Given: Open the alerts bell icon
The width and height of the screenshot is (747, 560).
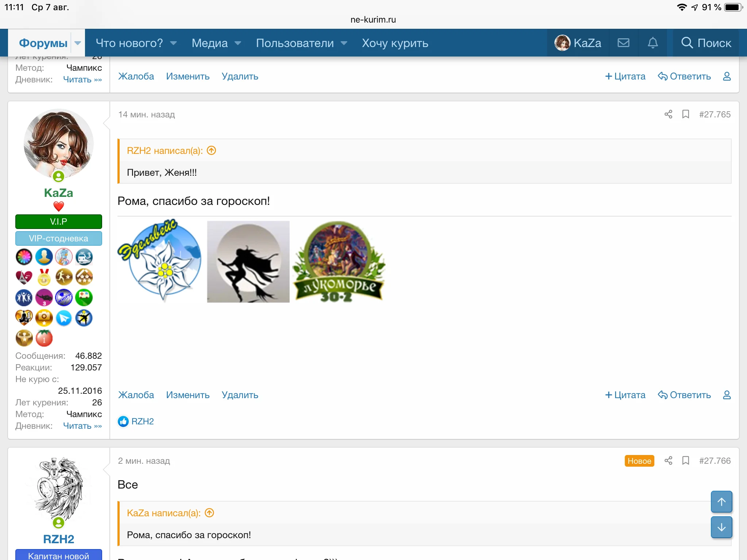Looking at the screenshot, I should [x=653, y=43].
